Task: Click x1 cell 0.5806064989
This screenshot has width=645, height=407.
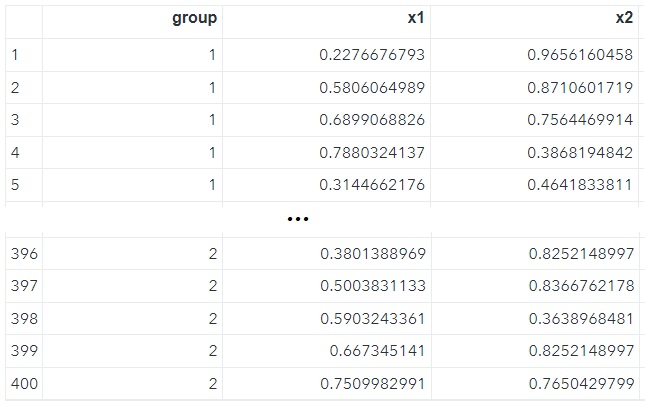Action: 373,88
